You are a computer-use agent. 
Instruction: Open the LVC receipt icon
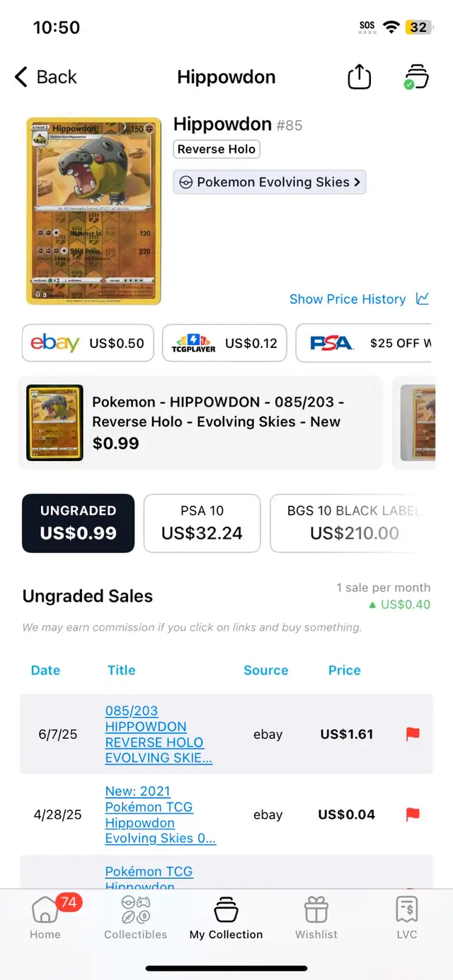click(407, 909)
